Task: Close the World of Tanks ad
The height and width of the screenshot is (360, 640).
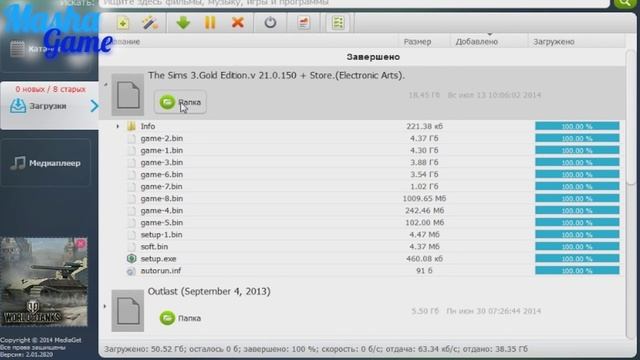Action: (80, 244)
